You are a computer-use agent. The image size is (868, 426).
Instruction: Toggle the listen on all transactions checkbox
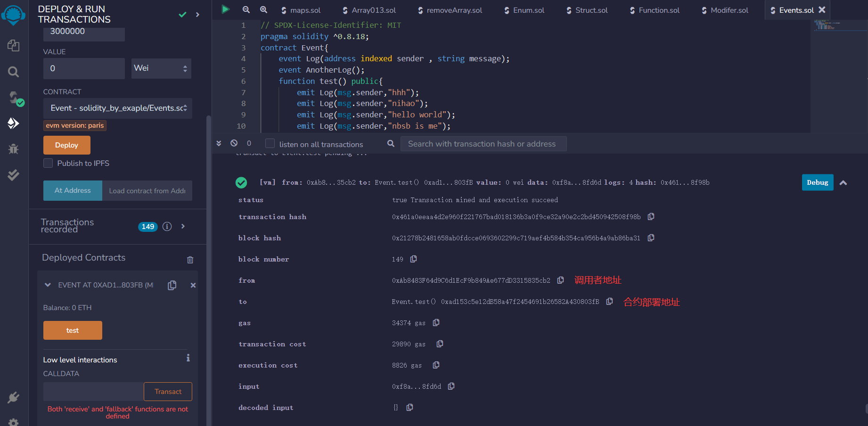click(x=270, y=144)
